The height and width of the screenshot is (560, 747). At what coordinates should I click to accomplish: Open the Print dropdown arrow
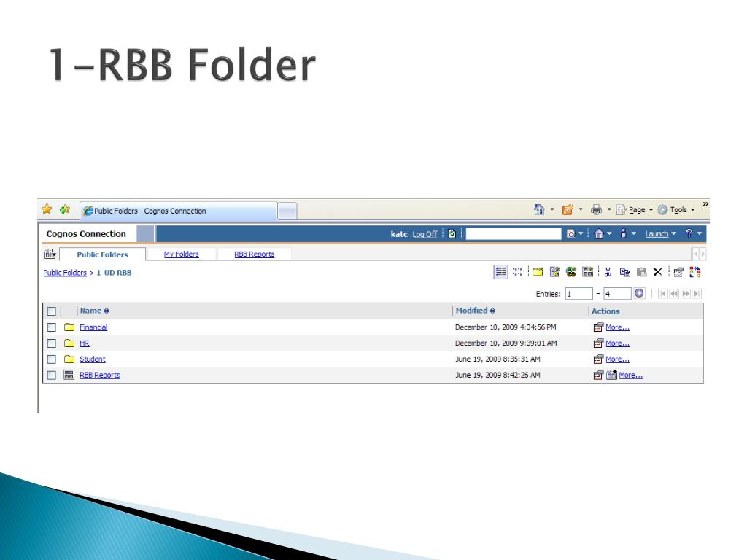609,209
